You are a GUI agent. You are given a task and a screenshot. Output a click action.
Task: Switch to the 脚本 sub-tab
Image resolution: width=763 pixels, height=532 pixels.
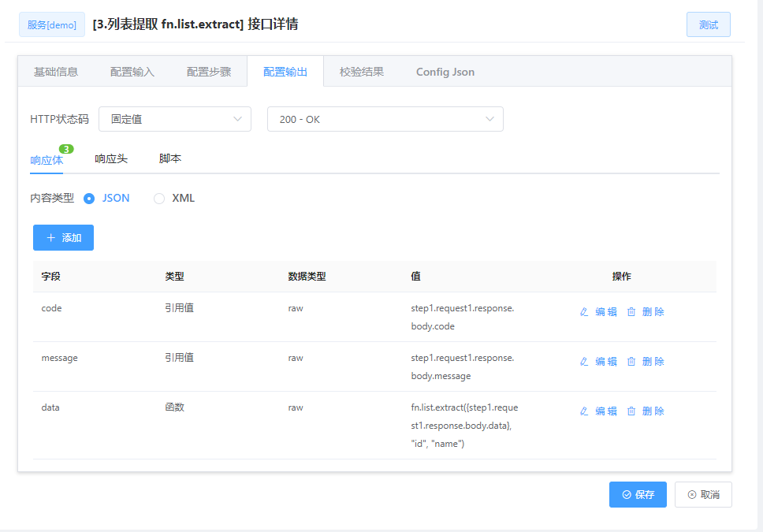tap(170, 158)
